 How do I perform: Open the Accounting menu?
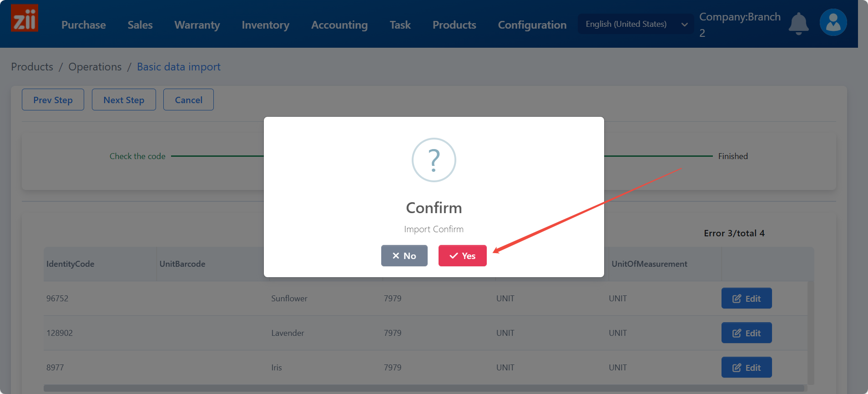(x=339, y=25)
